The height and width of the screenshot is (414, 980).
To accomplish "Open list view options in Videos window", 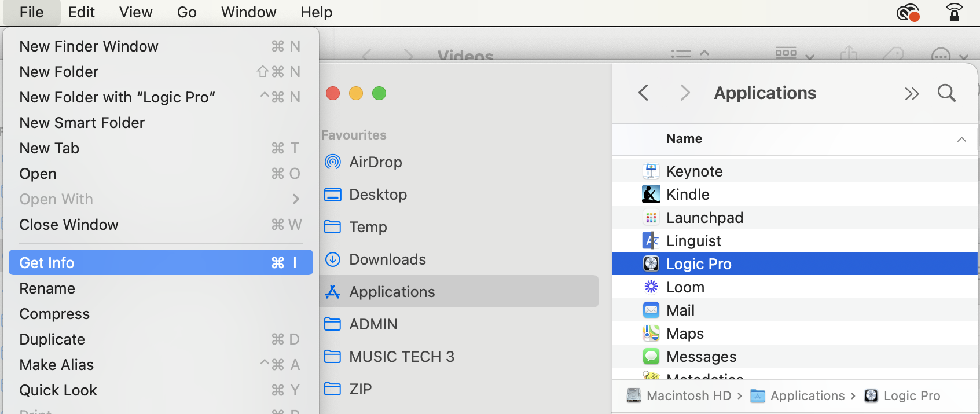I will [689, 54].
